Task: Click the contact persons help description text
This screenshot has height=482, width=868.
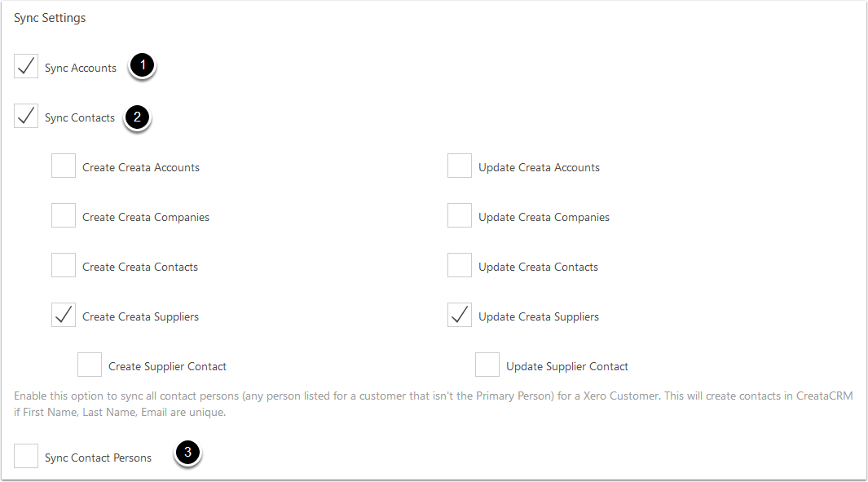Action: pos(434,404)
